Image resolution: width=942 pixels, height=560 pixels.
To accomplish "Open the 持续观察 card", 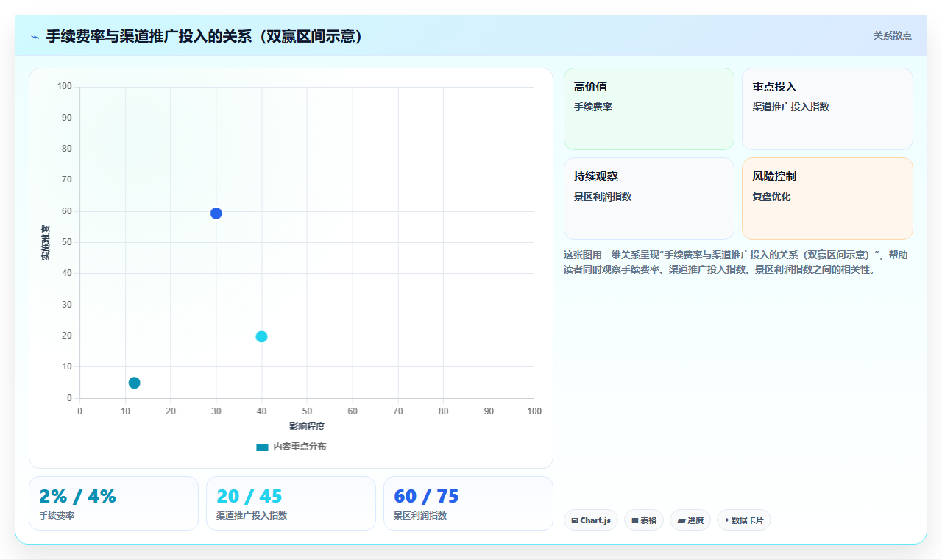I will 649,199.
